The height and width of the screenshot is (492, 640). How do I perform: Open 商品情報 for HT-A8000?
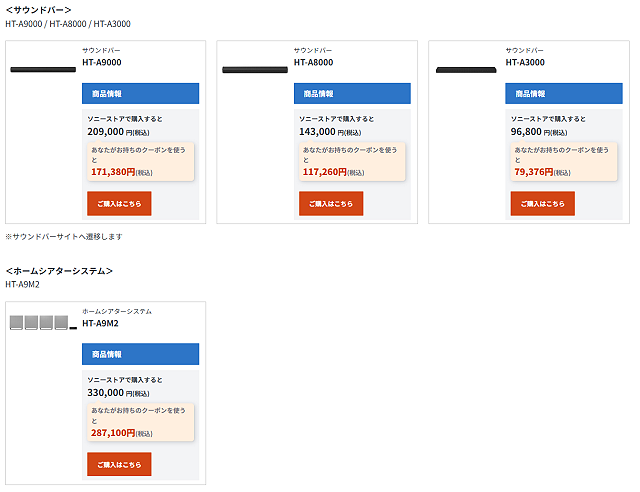(352, 94)
